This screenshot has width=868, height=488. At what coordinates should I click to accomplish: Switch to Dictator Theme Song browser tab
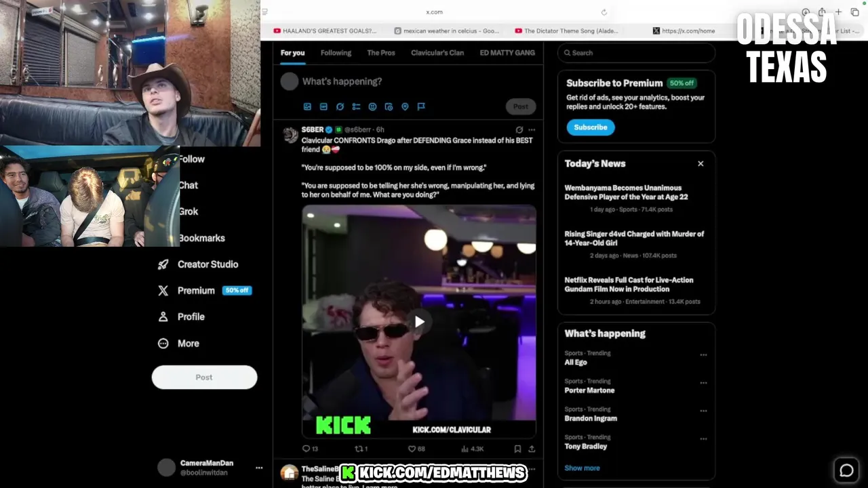click(566, 30)
